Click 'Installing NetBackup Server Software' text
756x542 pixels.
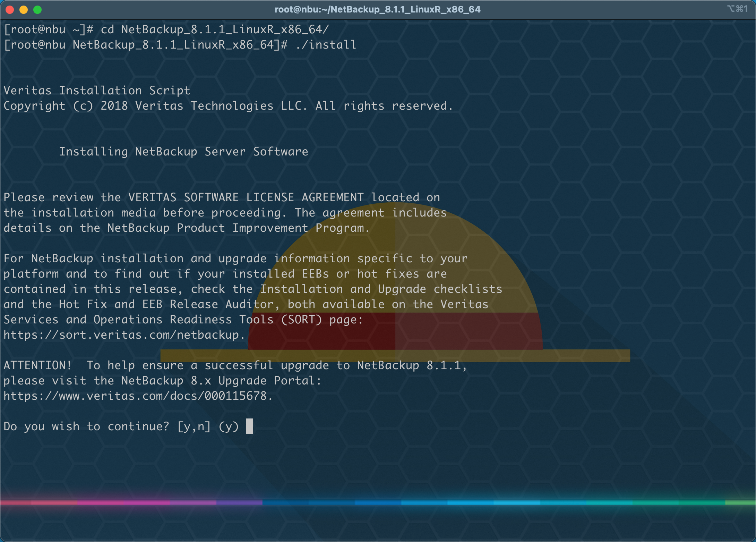(183, 152)
